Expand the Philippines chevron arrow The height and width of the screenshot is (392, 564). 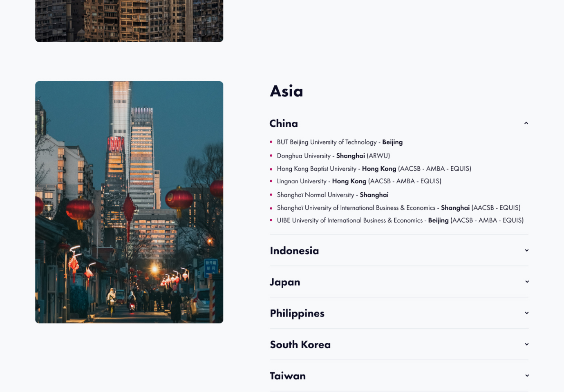click(526, 313)
